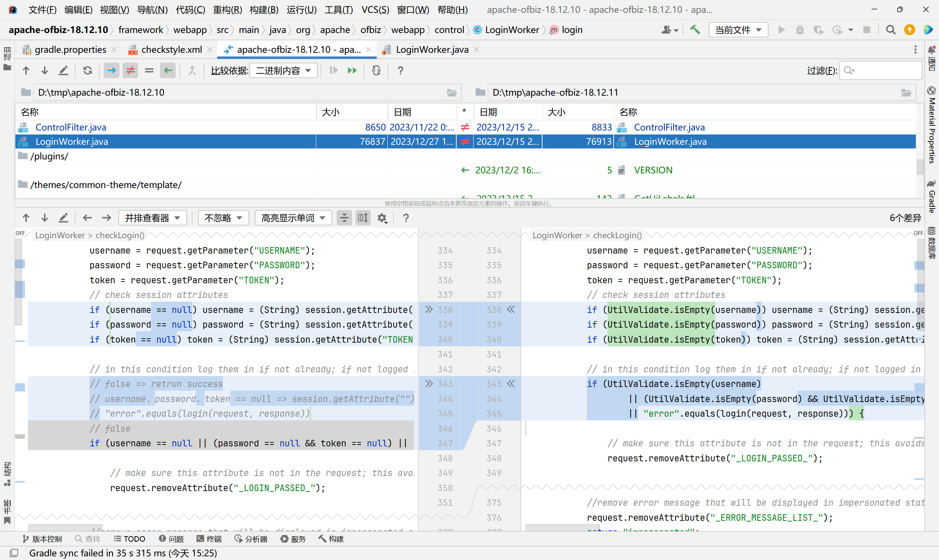Screen dimensions: 939x560
Task: Toggle synchronize scrolling in diff viewer
Action: (x=363, y=218)
